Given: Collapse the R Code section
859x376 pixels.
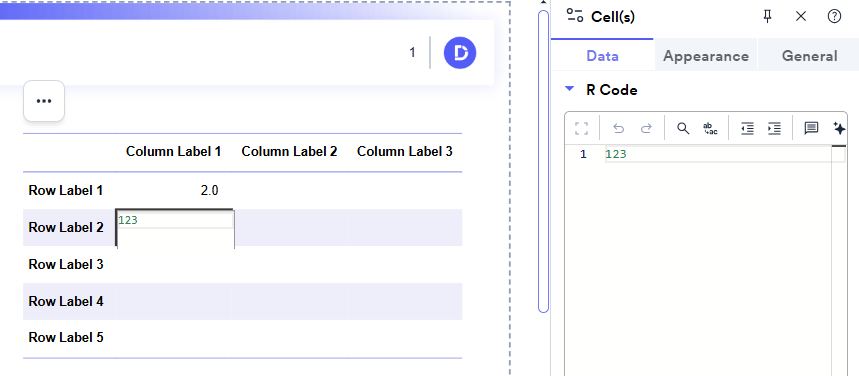Looking at the screenshot, I should tap(570, 88).
